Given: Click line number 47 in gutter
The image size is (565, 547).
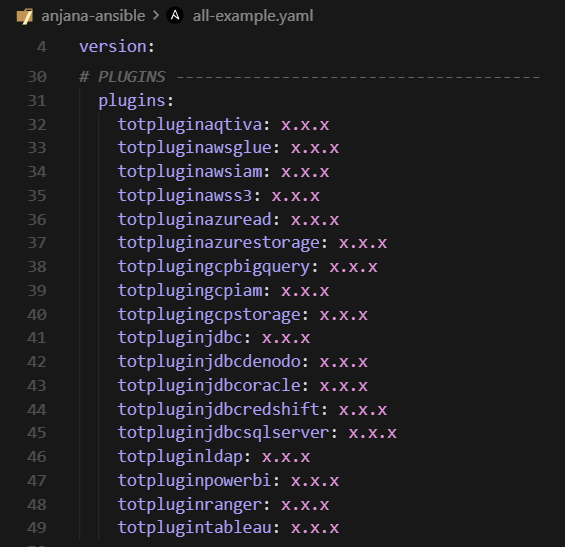Looking at the screenshot, I should [x=37, y=481].
